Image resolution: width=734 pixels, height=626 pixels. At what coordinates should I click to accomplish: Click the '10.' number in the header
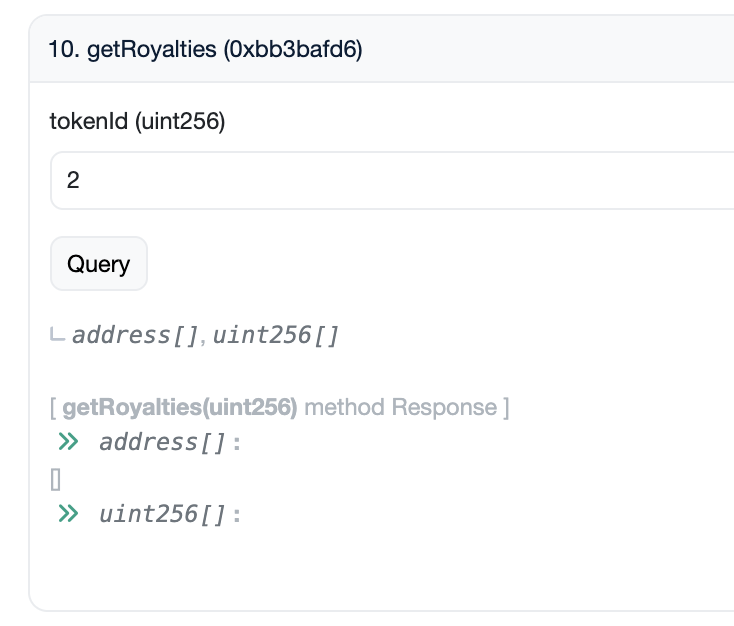[x=65, y=49]
